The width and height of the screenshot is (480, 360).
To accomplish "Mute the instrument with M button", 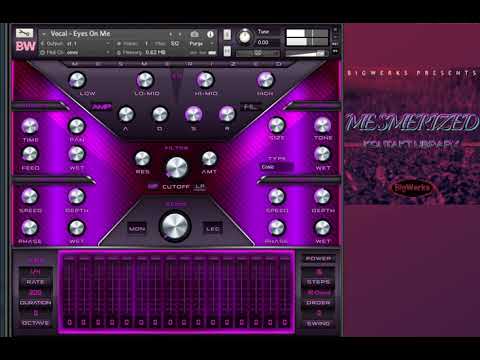I will (x=227, y=51).
